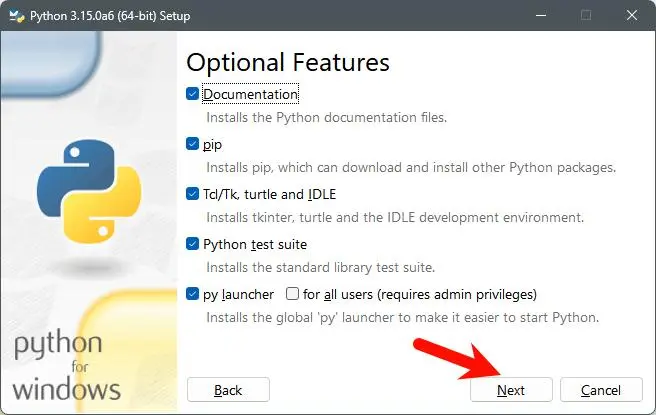This screenshot has width=656, height=415.
Task: Click the Back button
Action: click(x=228, y=390)
